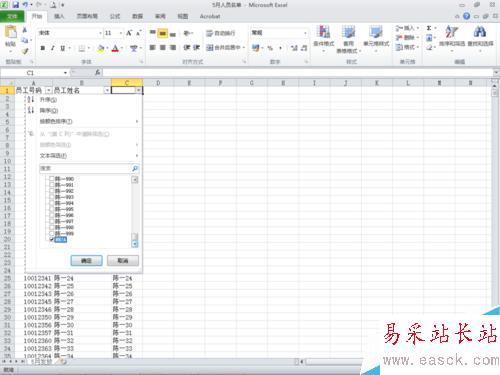Image resolution: width=500 pixels, height=375 pixels.
Task: Click the Decrease Font Size icon
Action: [138, 33]
